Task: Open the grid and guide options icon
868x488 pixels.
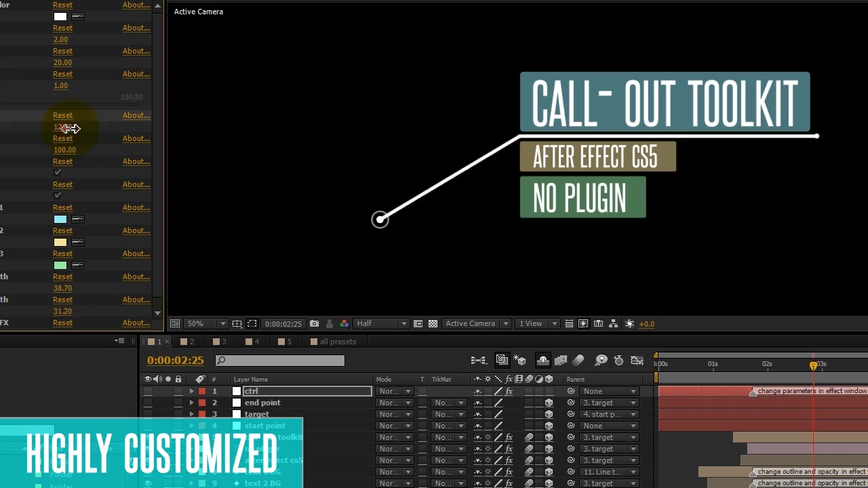Action: tap(237, 324)
